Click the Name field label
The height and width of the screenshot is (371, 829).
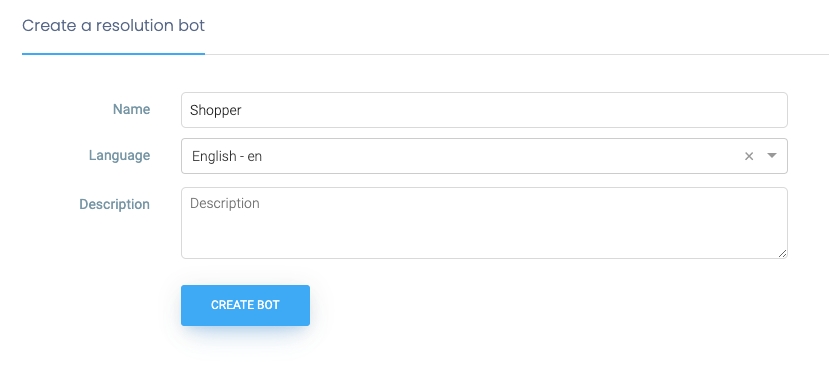(x=131, y=109)
